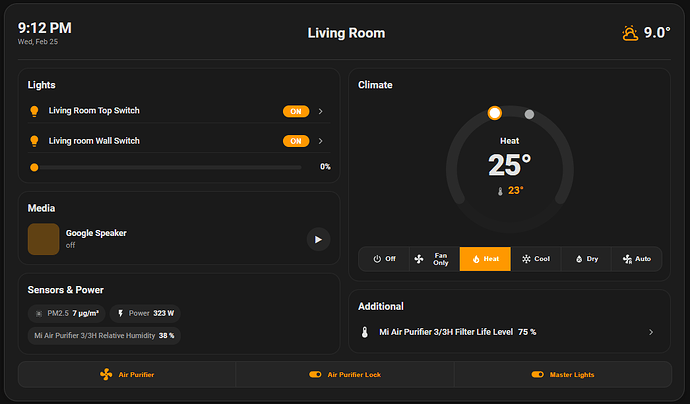The height and width of the screenshot is (404, 690).
Task: Click the 23° current temperature value
Action: (x=515, y=191)
